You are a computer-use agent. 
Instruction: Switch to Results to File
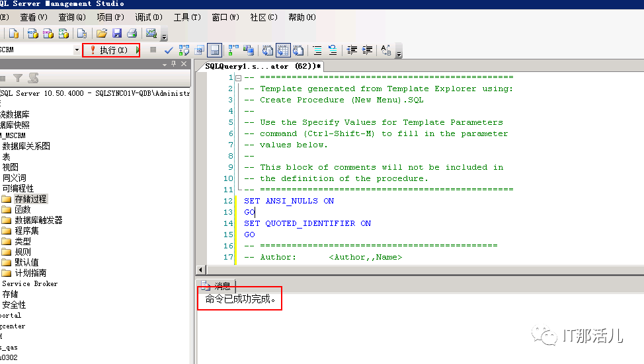(x=298, y=50)
